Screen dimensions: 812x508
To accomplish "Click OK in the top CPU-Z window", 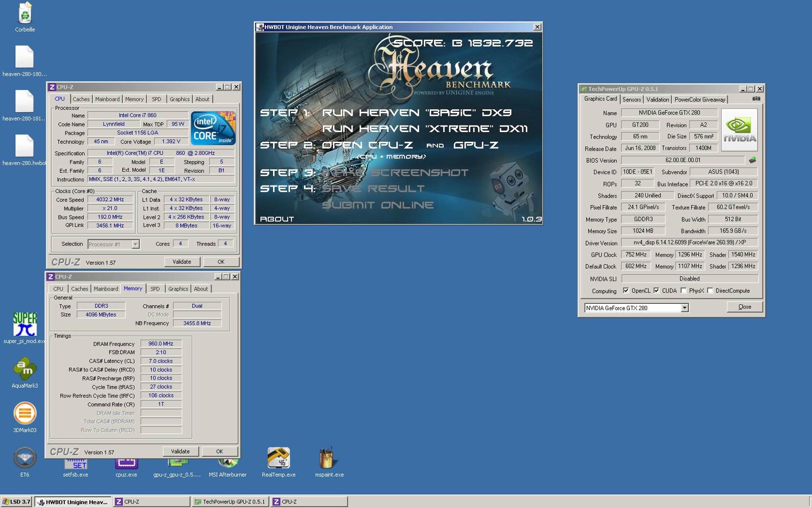I will click(221, 262).
